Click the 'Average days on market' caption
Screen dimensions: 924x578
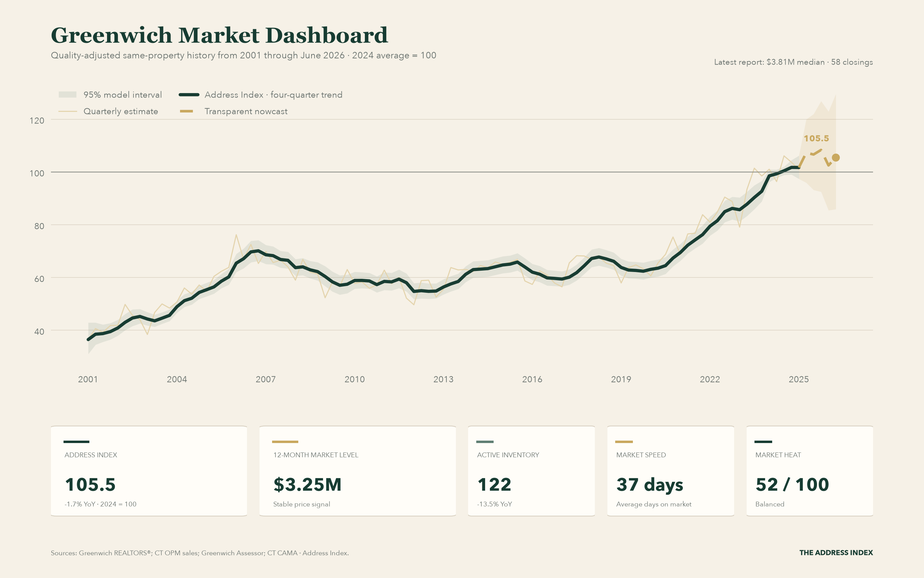coord(654,504)
